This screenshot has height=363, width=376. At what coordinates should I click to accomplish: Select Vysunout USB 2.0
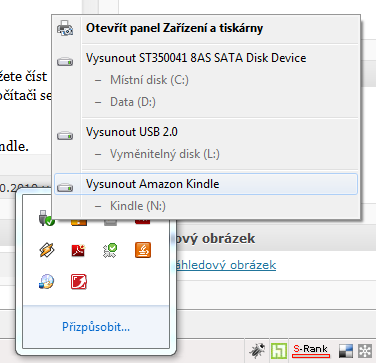pyautogui.click(x=206, y=132)
